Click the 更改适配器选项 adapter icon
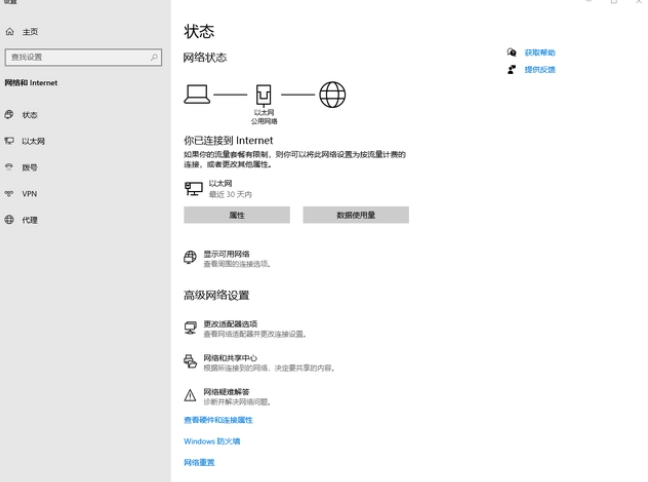Viewport: 648px width, 482px height. (x=190, y=328)
